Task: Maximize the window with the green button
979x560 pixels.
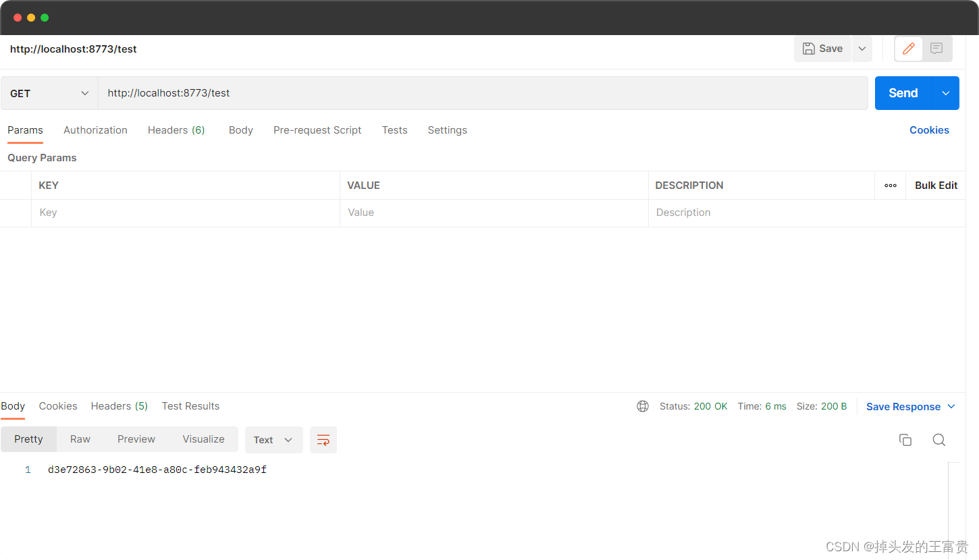Action: click(45, 18)
